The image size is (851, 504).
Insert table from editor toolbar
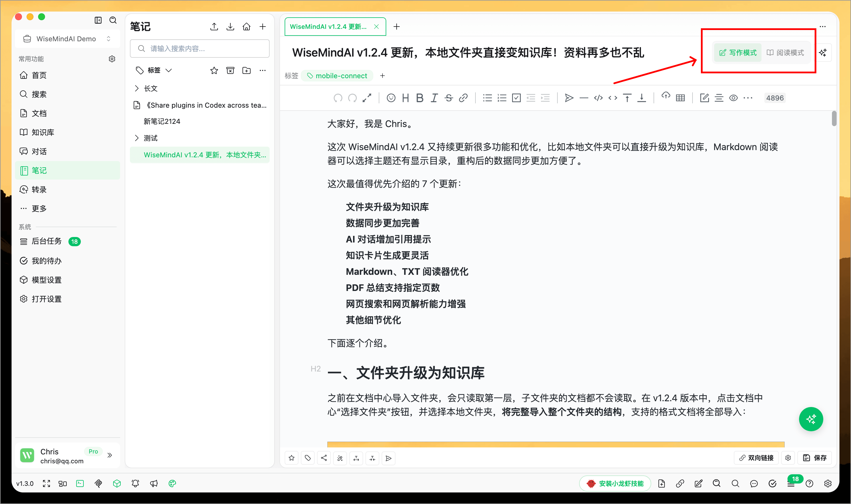tap(680, 98)
